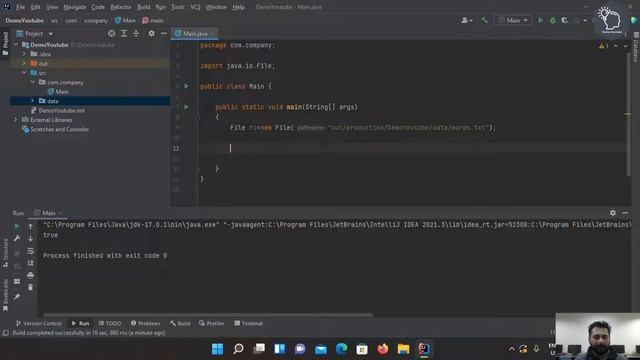
Task: Open Windows Start menu
Action: point(218,349)
